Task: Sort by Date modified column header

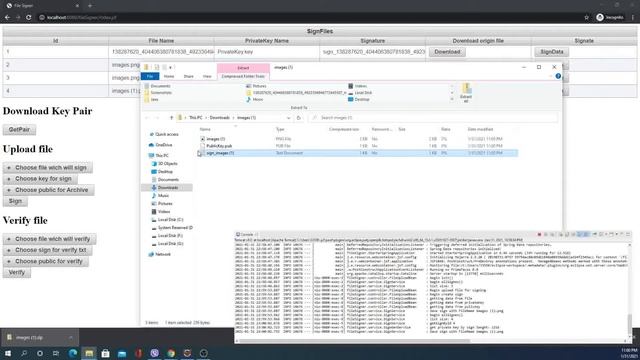Action: tap(480, 129)
